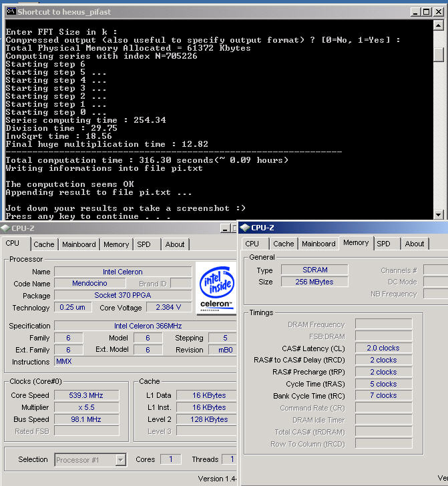
Task: Click the tRCD value 2 clocks
Action: click(383, 360)
